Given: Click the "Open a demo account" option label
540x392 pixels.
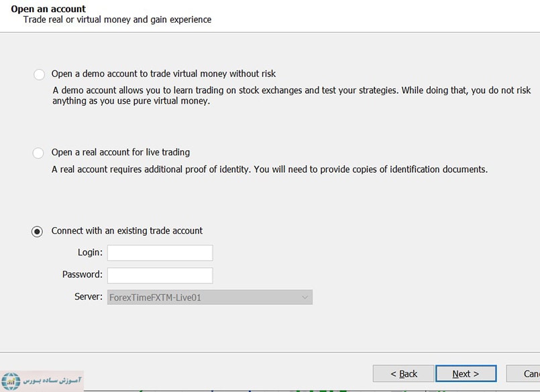Looking at the screenshot, I should [163, 74].
